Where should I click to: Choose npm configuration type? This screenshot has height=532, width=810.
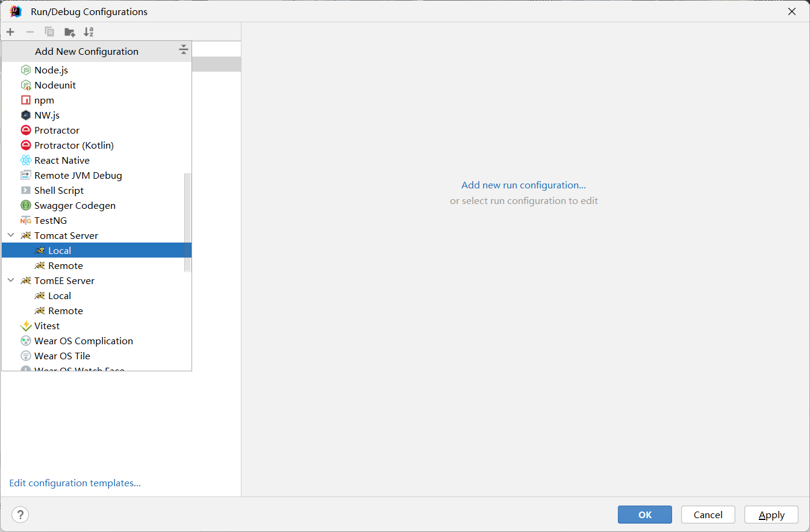[x=96, y=100]
